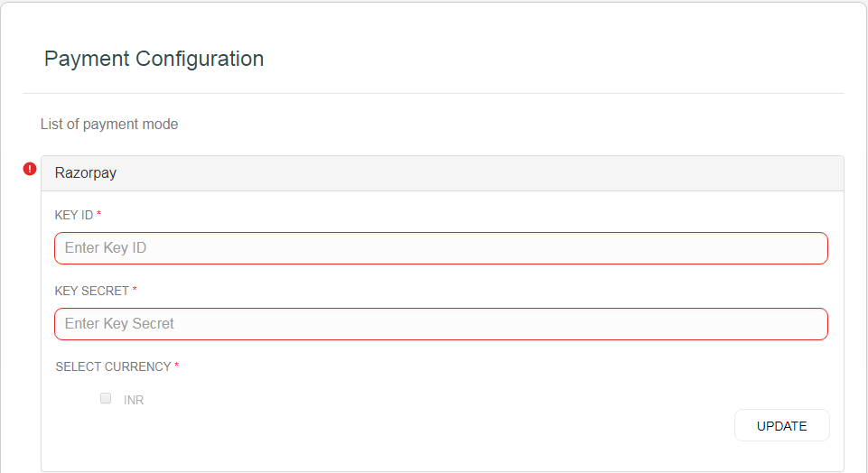Click the empty right side of Razorpay header bar
868x473 pixels.
[542, 172]
